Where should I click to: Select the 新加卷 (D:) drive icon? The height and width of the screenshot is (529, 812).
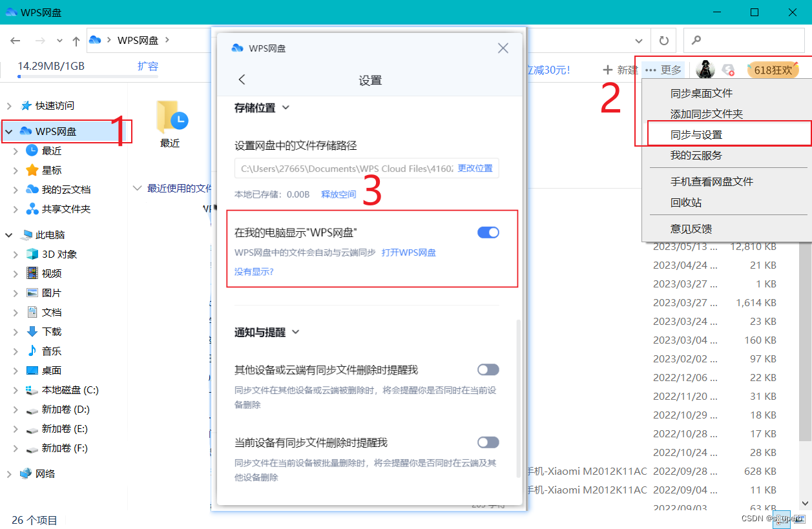tap(32, 410)
